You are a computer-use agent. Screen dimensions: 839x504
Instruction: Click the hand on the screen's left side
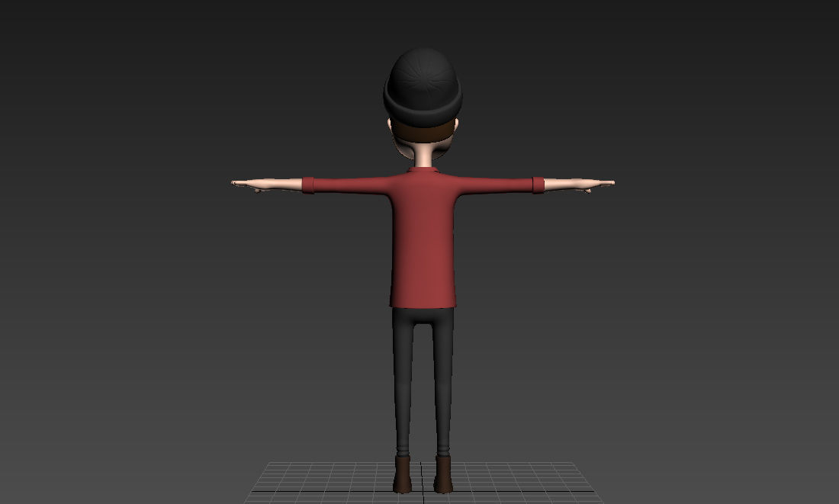(x=252, y=185)
